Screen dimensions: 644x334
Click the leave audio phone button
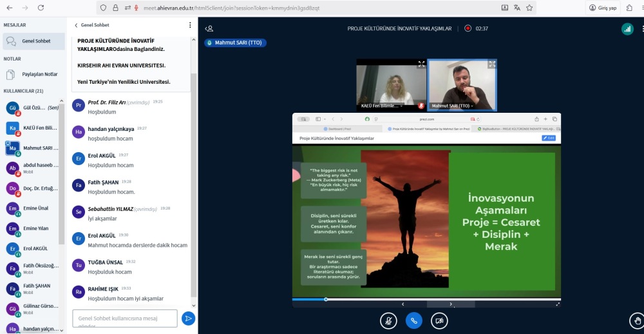[x=413, y=320]
